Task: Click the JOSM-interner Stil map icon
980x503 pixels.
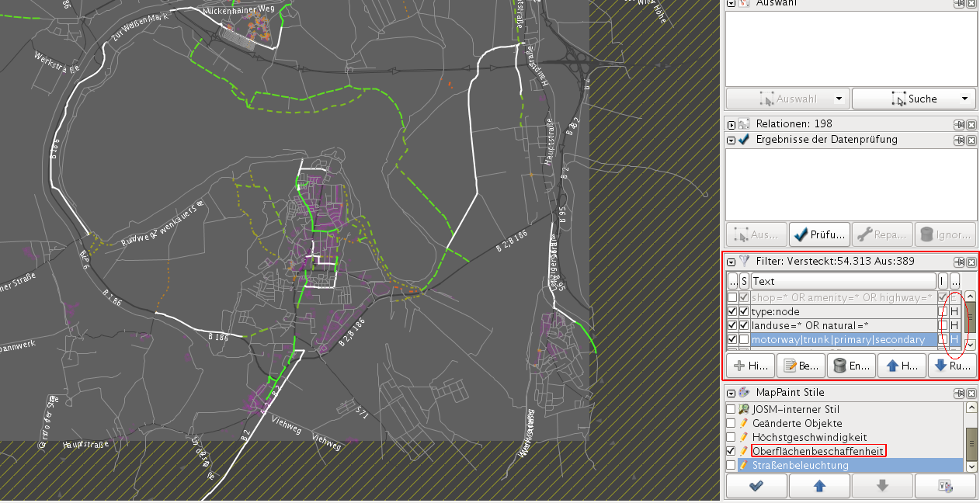Action: [744, 409]
